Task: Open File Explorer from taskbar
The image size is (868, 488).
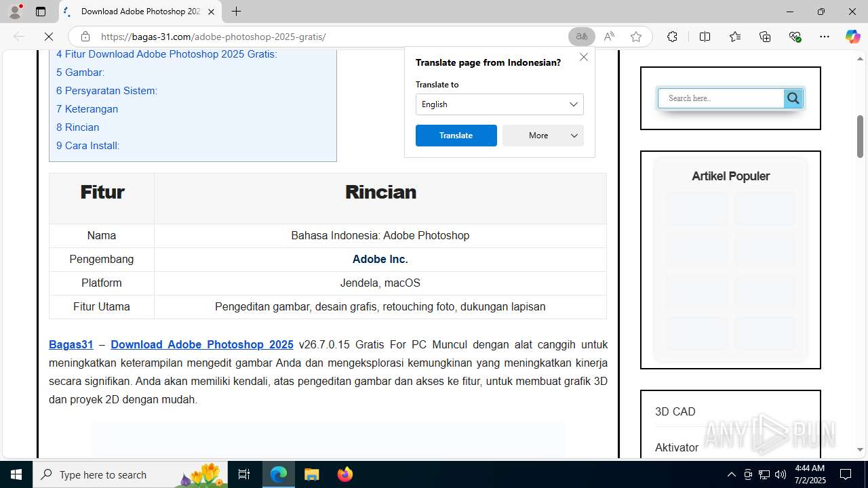Action: coord(312,474)
